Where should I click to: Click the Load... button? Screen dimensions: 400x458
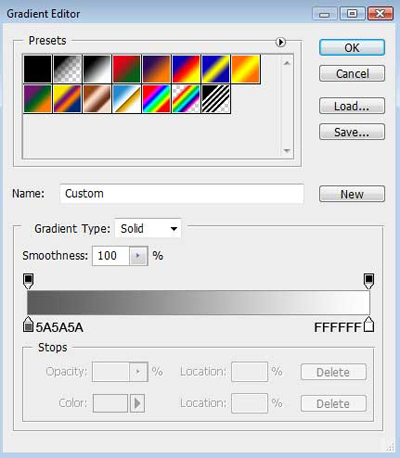(352, 106)
